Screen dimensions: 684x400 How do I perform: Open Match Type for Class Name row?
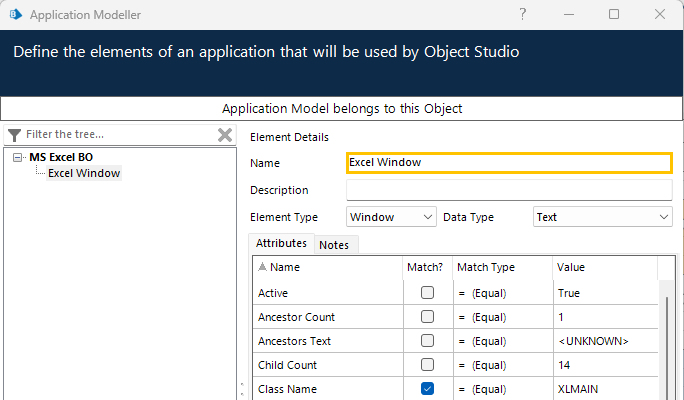point(503,389)
